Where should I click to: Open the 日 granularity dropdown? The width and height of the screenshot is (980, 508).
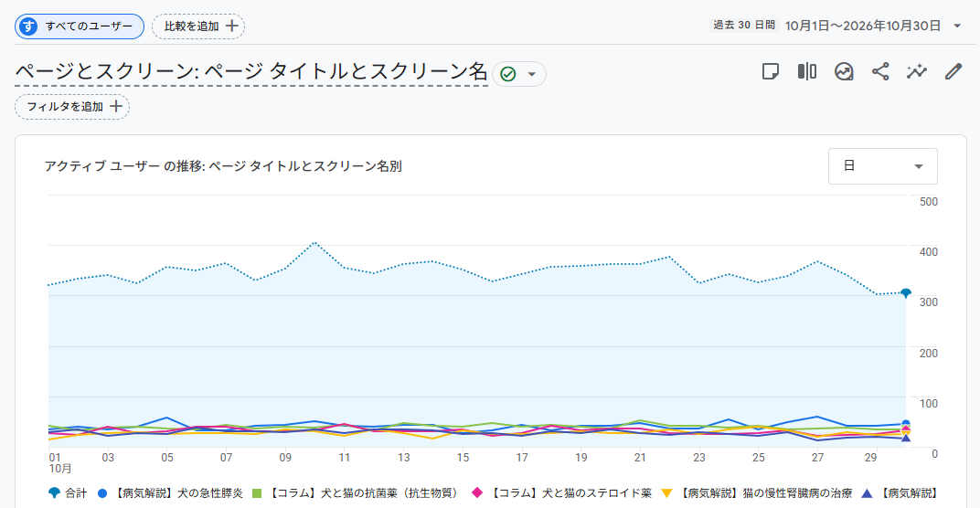(x=882, y=166)
